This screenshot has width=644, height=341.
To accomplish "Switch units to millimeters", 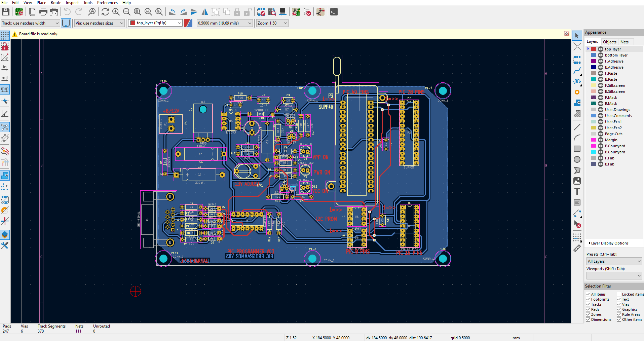I will (x=5, y=89).
